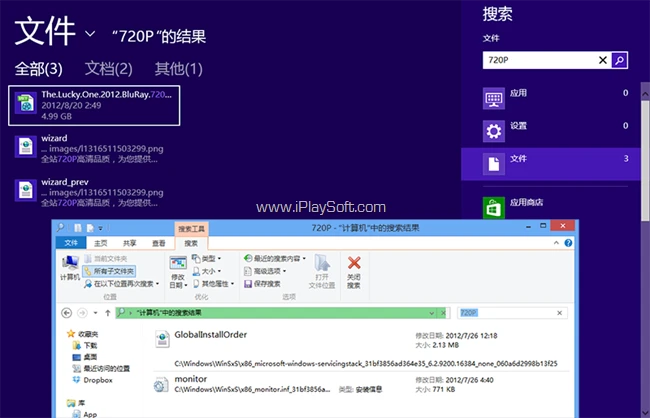This screenshot has width=650, height=418.
Task: Open the monitor setup information file icon
Action: click(x=161, y=384)
